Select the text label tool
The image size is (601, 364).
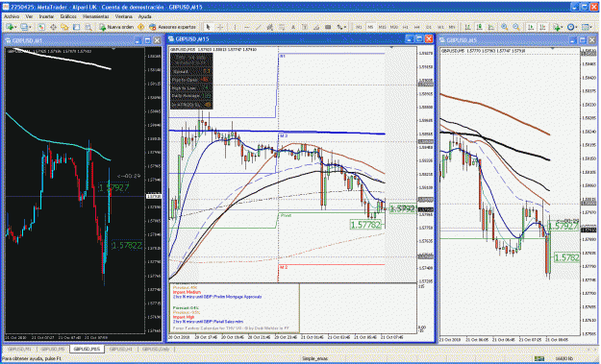[305, 27]
